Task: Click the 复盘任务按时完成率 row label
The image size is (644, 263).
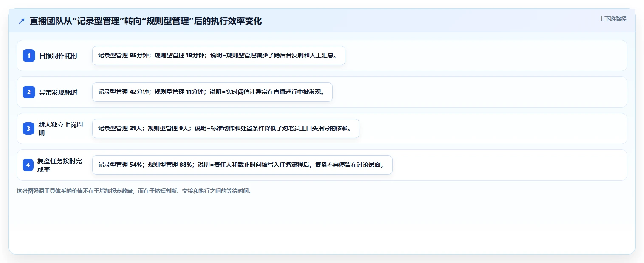Action: [60, 165]
